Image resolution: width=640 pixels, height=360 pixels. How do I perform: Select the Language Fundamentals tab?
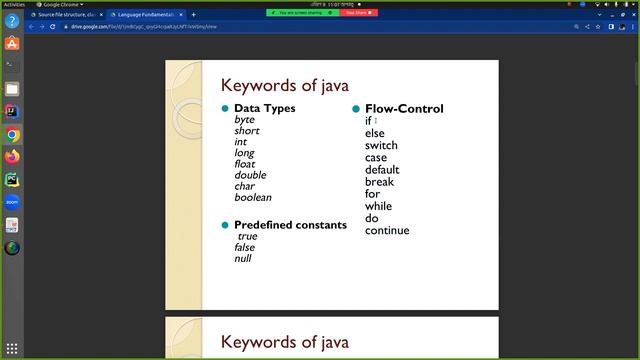pyautogui.click(x=146, y=15)
